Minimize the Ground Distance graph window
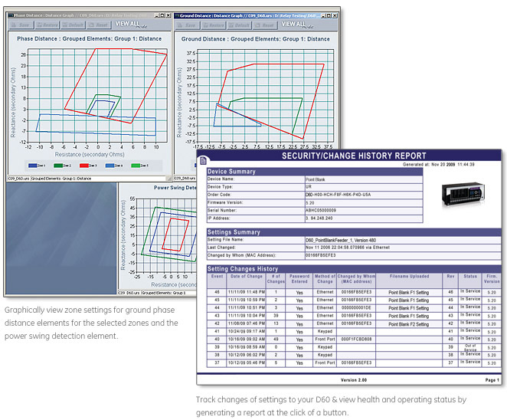507x420 pixels. click(324, 15)
